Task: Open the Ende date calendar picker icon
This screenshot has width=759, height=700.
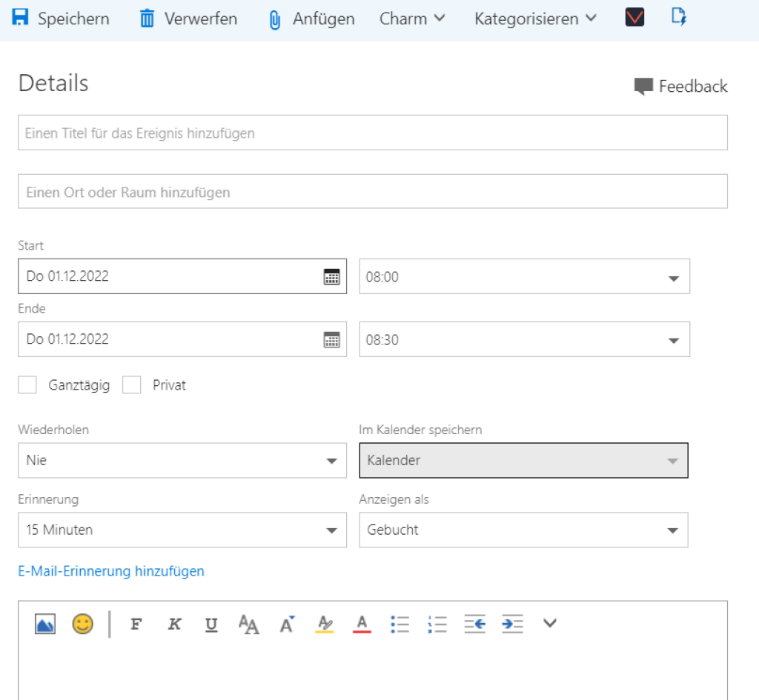Action: (x=331, y=339)
